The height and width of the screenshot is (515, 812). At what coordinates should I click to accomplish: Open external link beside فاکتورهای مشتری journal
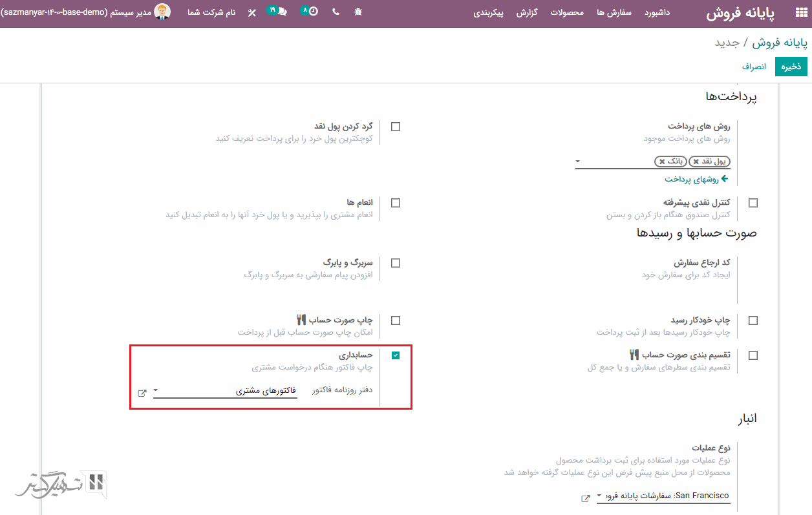pyautogui.click(x=142, y=392)
